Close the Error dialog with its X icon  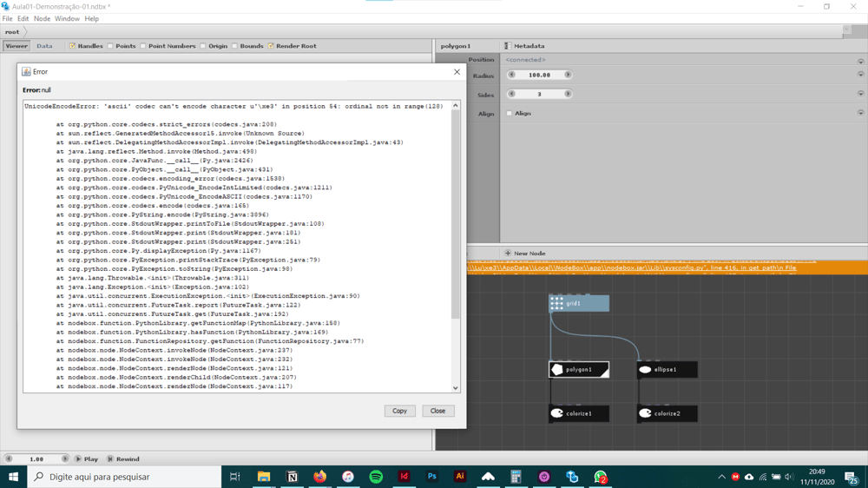(457, 71)
